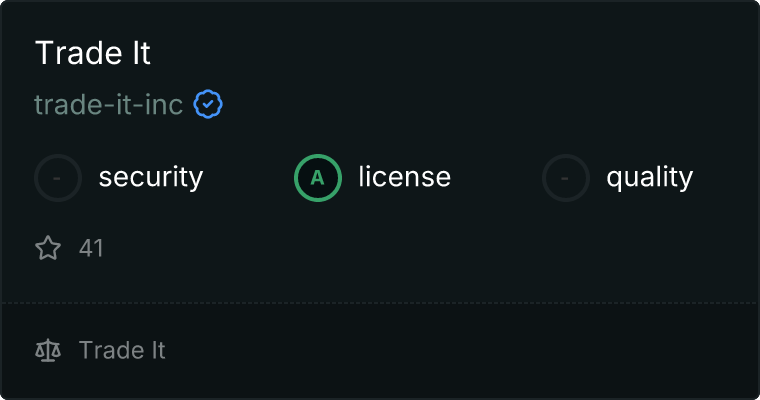This screenshot has width=760, height=400.
Task: Open the Trade It card title
Action: [93, 54]
